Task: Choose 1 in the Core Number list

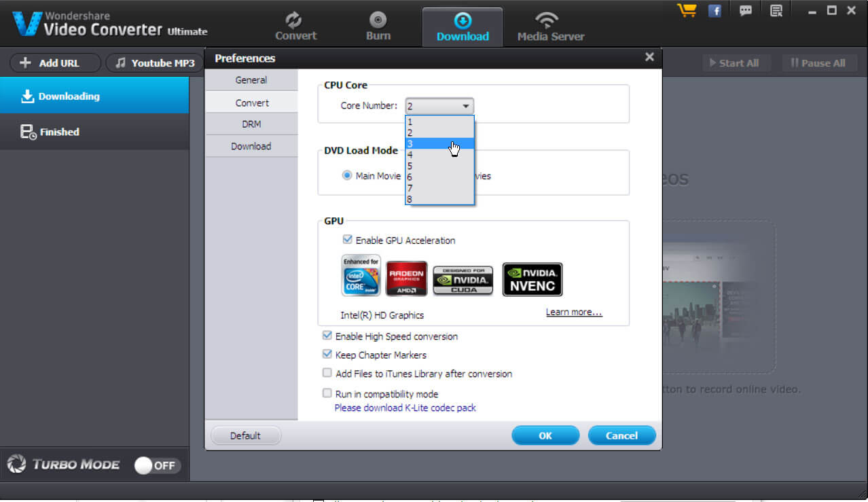Action: click(439, 122)
